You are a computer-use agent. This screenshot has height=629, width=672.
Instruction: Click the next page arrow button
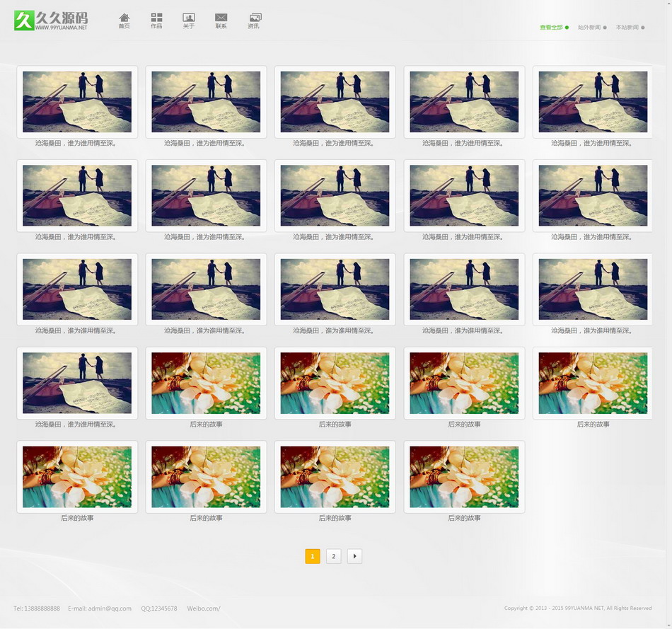tap(354, 556)
